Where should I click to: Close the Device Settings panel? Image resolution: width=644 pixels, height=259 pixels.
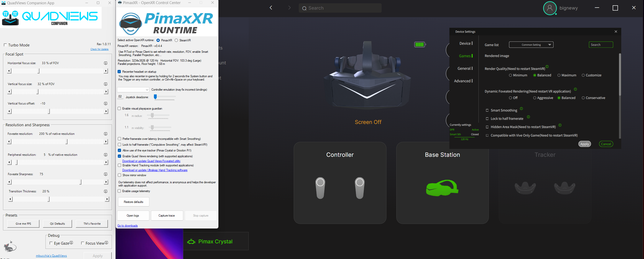point(616,32)
